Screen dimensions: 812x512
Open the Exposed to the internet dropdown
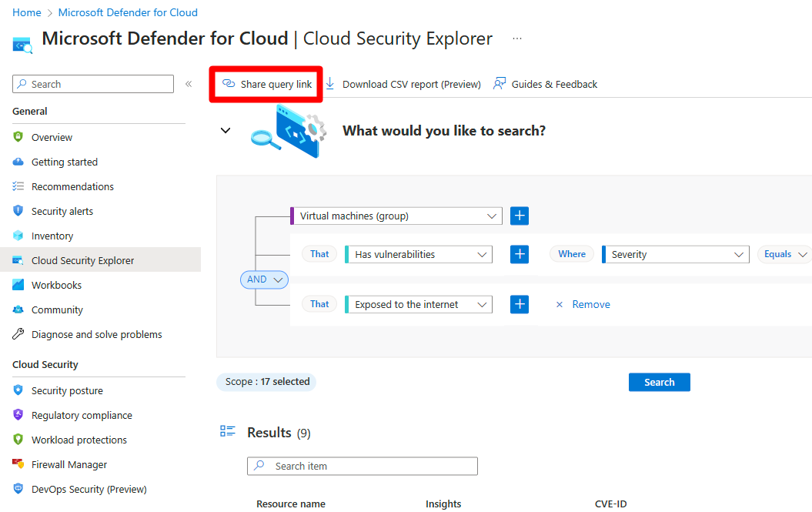(x=419, y=304)
